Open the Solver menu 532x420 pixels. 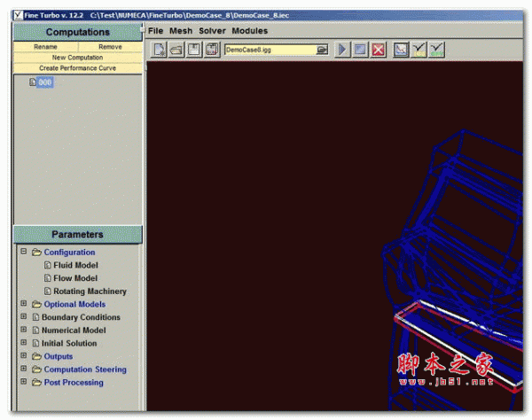click(x=212, y=31)
